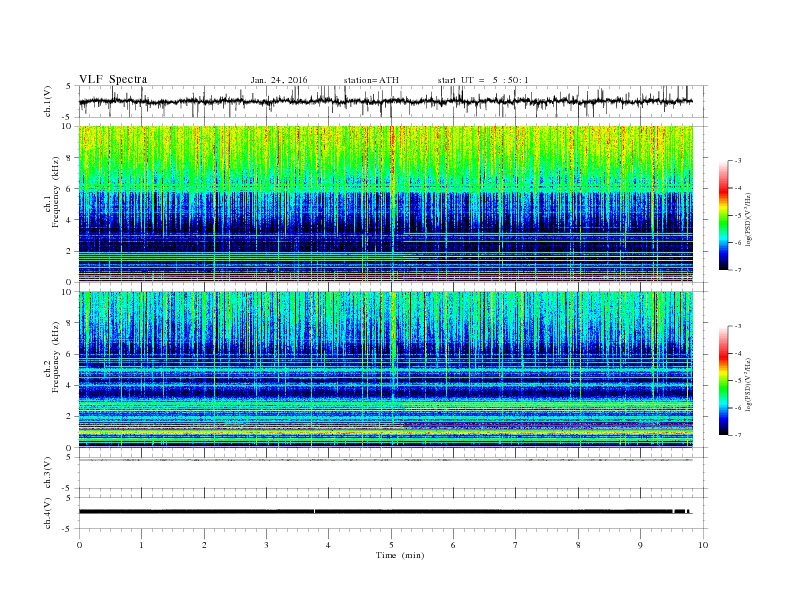Click the upper colorbar's log(PSD) label

(x=749, y=219)
